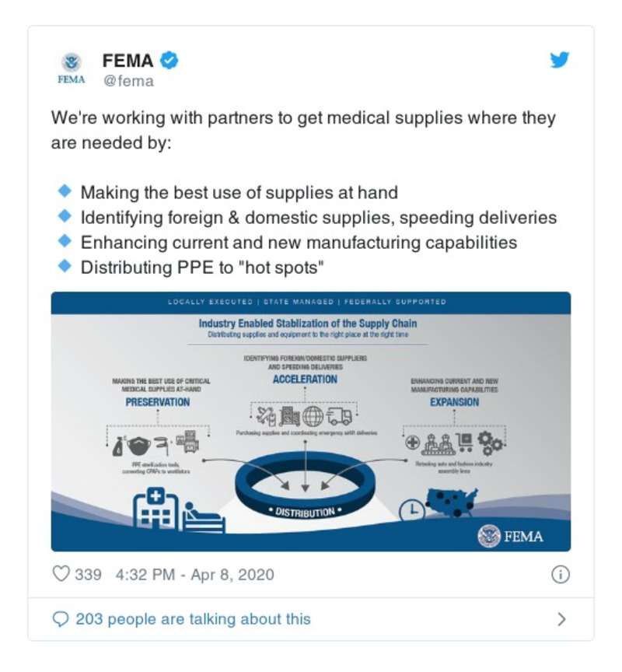The image size is (622, 672).
Task: Expand conversation with right chevron arrow
Action: [561, 619]
